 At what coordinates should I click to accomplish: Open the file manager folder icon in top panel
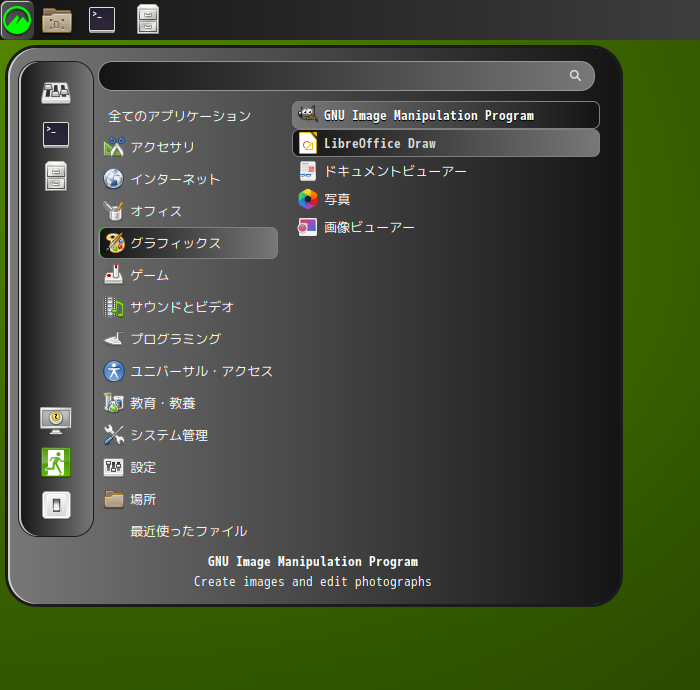pyautogui.click(x=57, y=21)
